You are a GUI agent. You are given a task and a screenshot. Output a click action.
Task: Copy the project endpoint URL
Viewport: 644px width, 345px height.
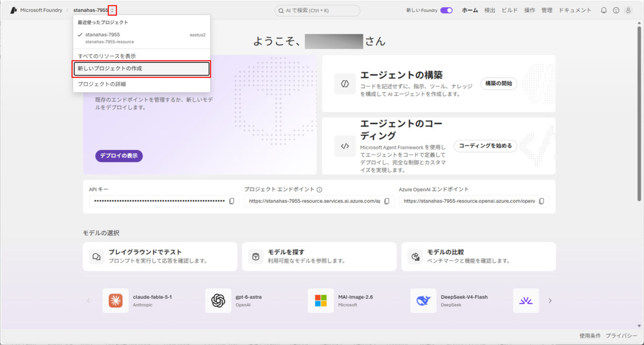click(x=387, y=201)
